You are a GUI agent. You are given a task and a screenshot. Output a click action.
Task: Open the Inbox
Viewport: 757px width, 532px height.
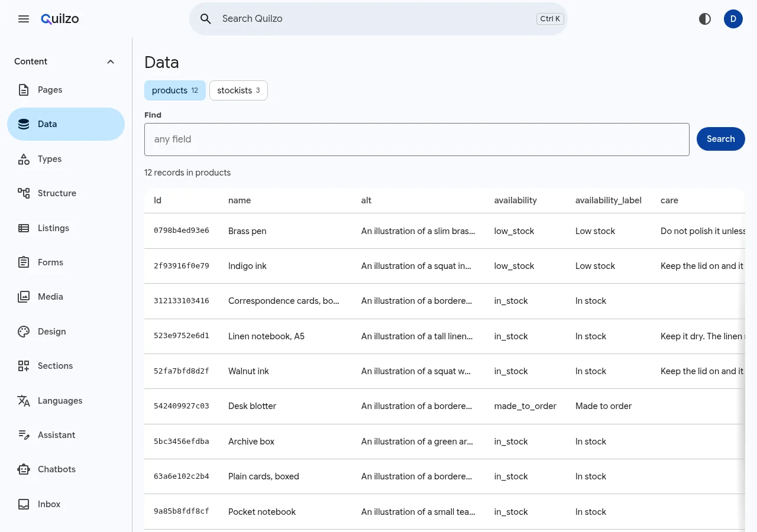pyautogui.click(x=66, y=504)
